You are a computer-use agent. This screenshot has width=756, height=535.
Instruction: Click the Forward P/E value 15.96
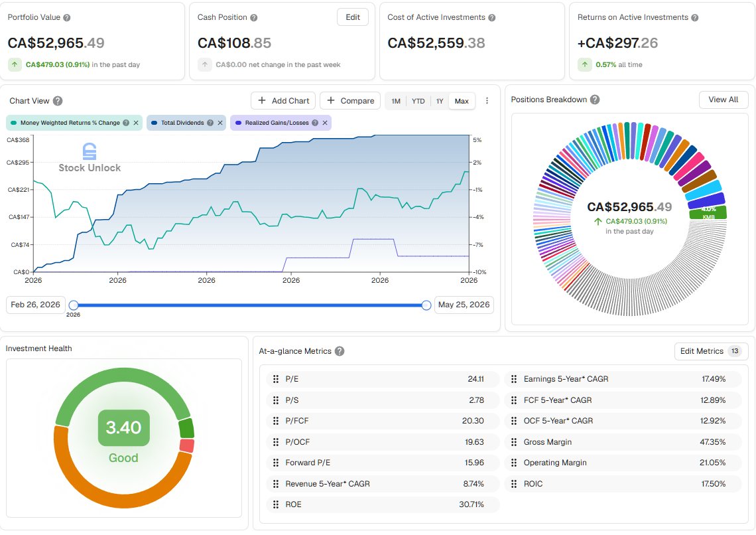pyautogui.click(x=474, y=463)
